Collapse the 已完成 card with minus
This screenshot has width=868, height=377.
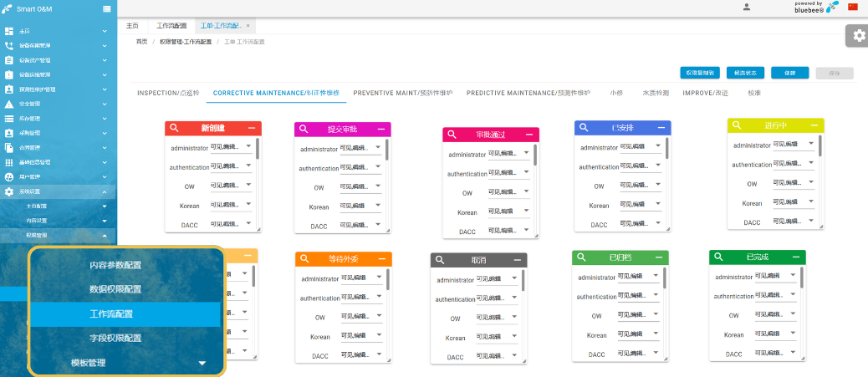(796, 257)
